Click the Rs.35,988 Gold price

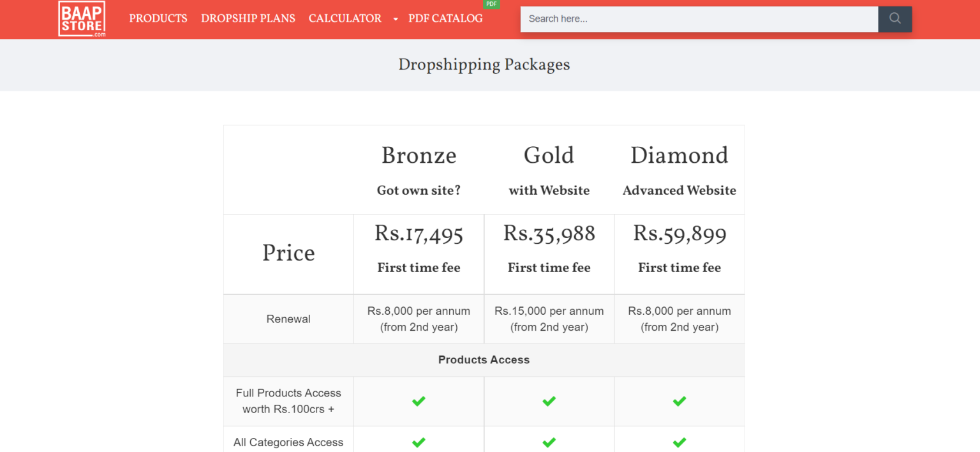point(549,234)
